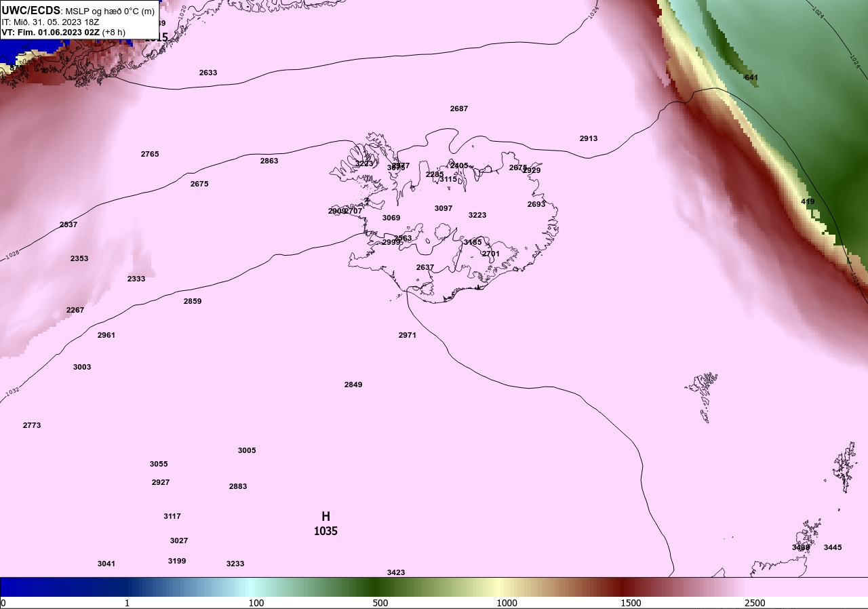Click the 1035 pressure value under H
This screenshot has width=868, height=609.
pyautogui.click(x=325, y=531)
